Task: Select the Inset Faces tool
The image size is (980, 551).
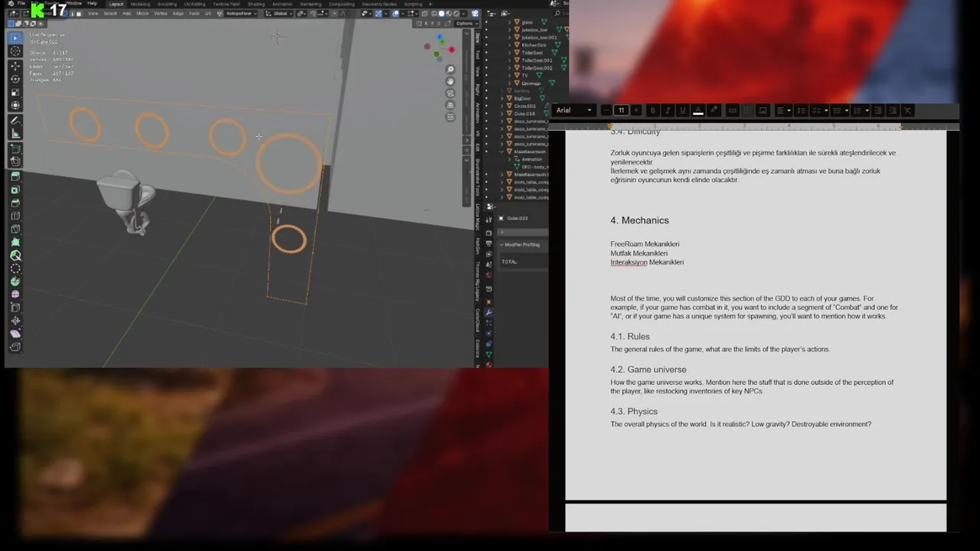Action: coord(15,189)
